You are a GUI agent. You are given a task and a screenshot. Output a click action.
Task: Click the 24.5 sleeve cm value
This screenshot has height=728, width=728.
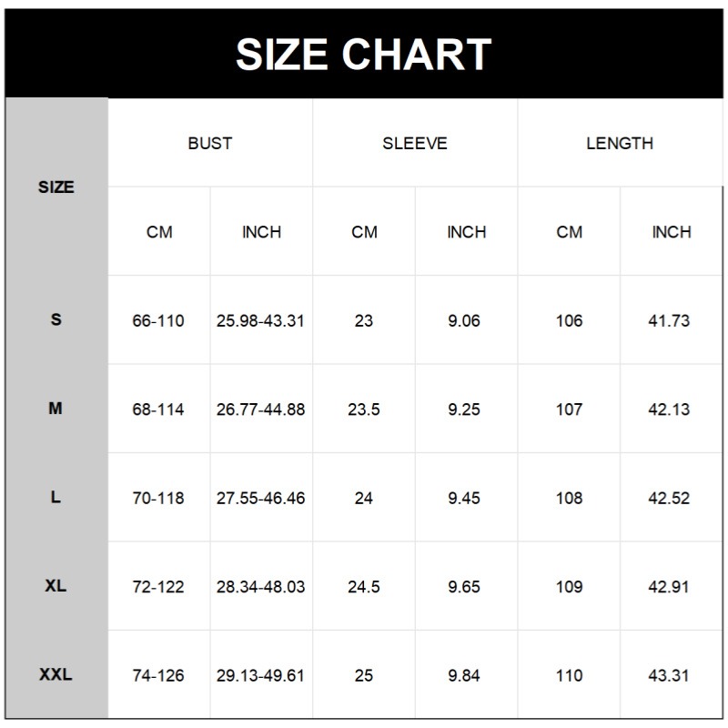point(364,587)
